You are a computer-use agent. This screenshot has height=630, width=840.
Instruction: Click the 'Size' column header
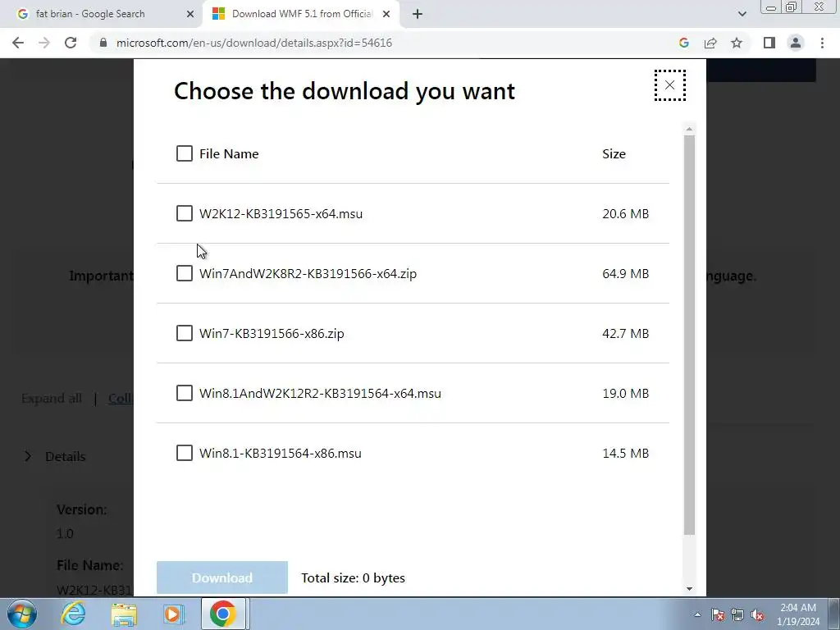click(614, 153)
